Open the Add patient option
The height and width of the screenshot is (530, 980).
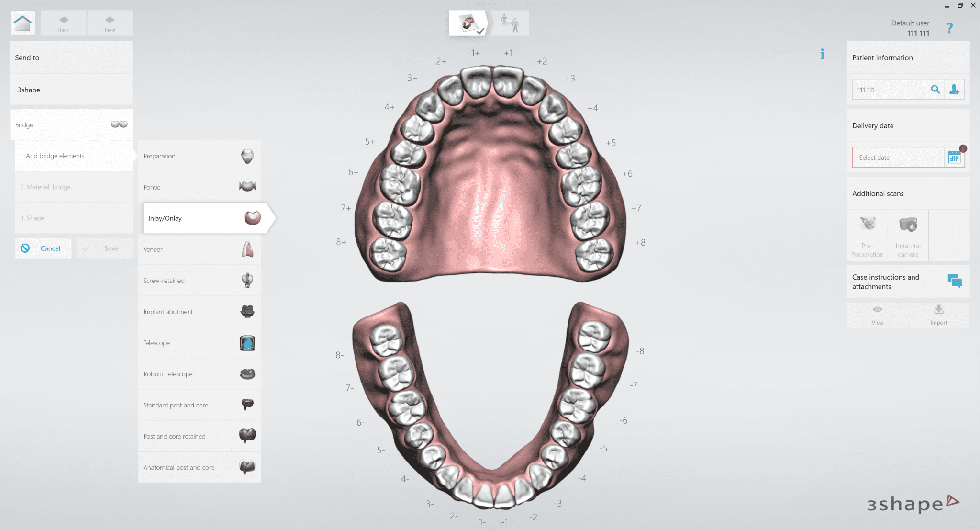954,90
